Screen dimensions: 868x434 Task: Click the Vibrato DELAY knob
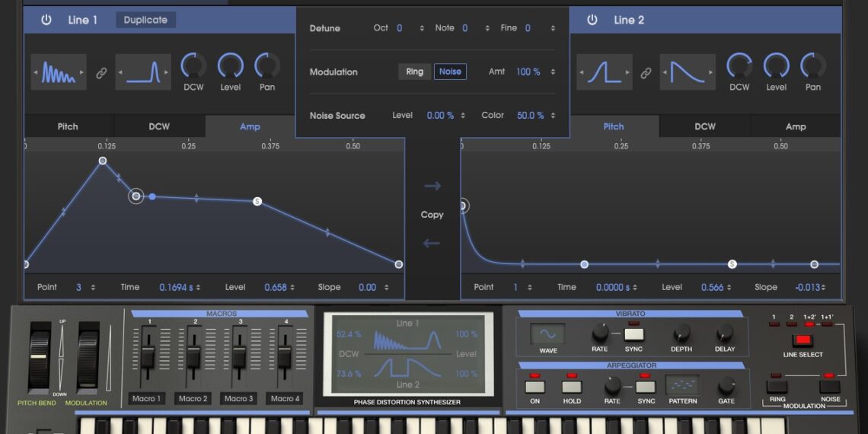[x=725, y=333]
